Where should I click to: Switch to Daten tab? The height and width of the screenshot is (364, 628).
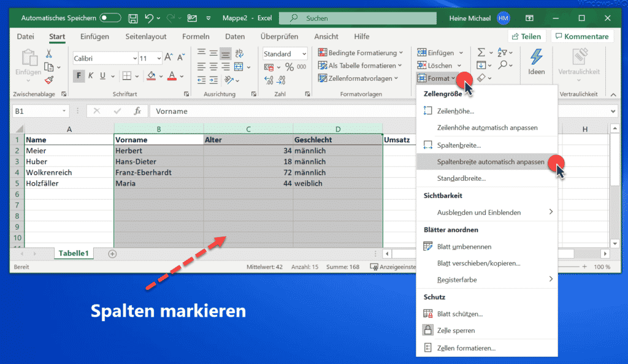pyautogui.click(x=235, y=36)
